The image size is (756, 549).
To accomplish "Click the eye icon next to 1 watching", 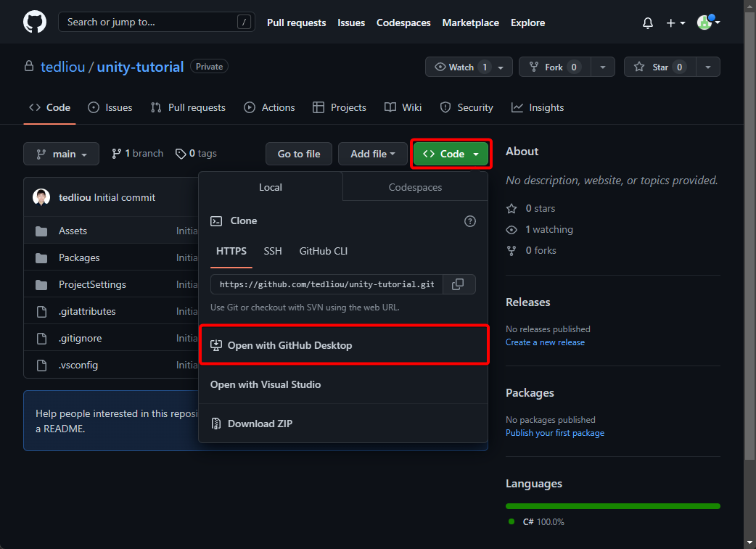I will pyautogui.click(x=511, y=230).
